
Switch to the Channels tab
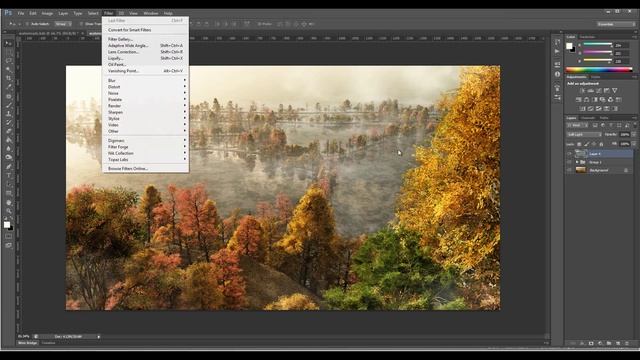coord(588,118)
